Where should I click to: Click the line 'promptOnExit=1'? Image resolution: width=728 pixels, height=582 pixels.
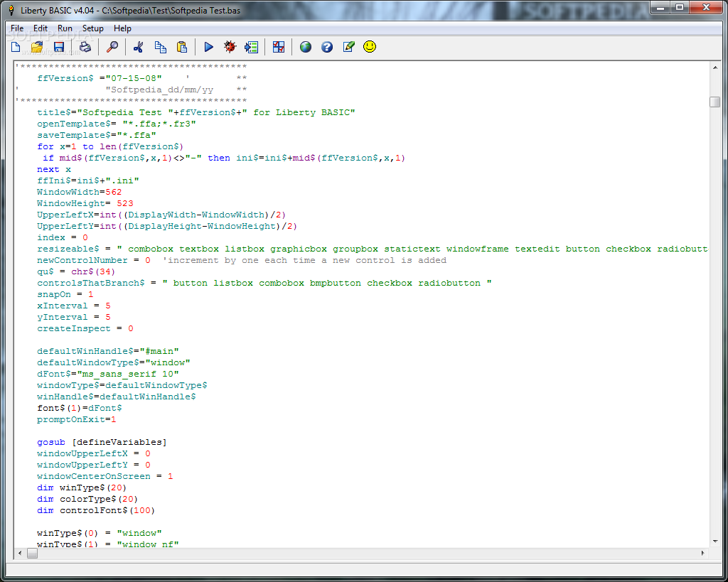pos(77,419)
